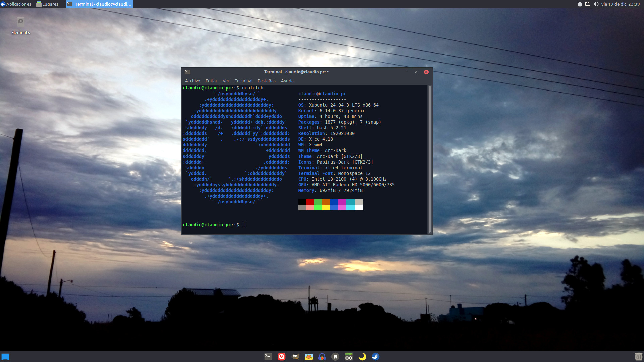Open the terminal launcher in dock
This screenshot has width=644, height=362.
[x=268, y=357]
